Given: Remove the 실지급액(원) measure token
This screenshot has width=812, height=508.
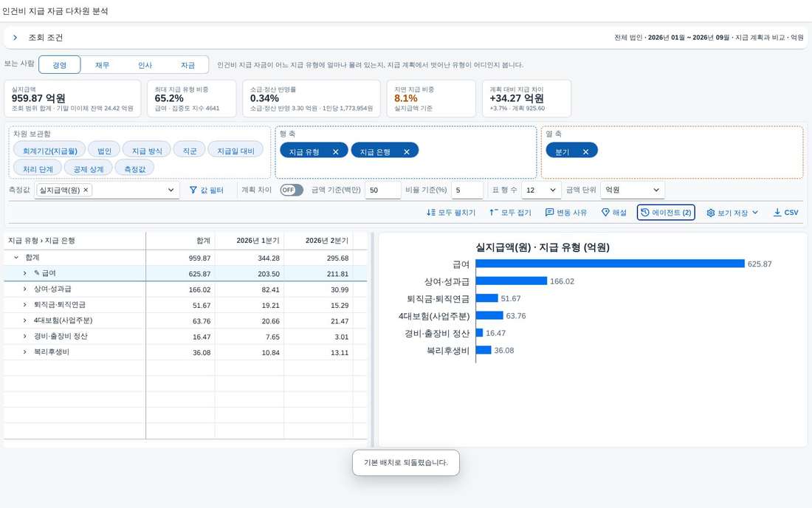Looking at the screenshot, I should pyautogui.click(x=86, y=190).
